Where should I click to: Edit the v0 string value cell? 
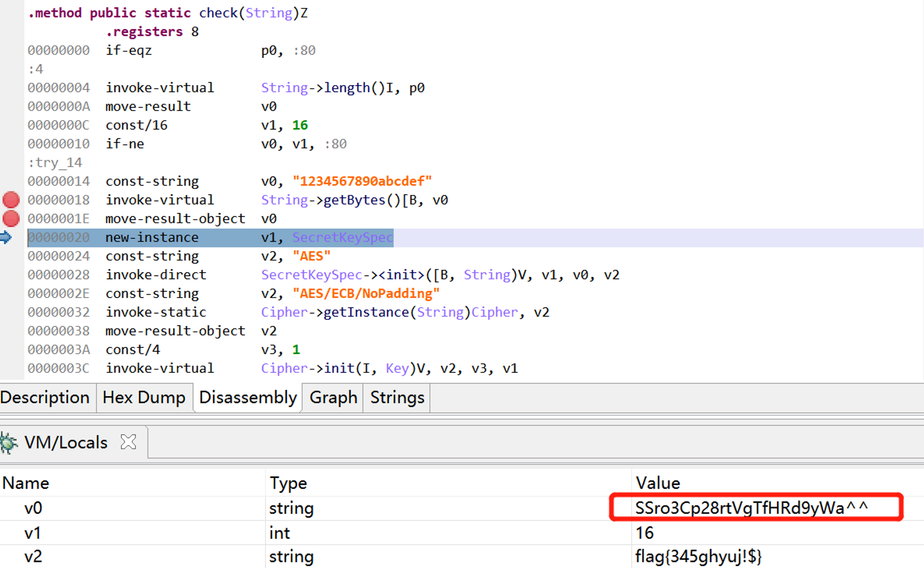[x=751, y=508]
